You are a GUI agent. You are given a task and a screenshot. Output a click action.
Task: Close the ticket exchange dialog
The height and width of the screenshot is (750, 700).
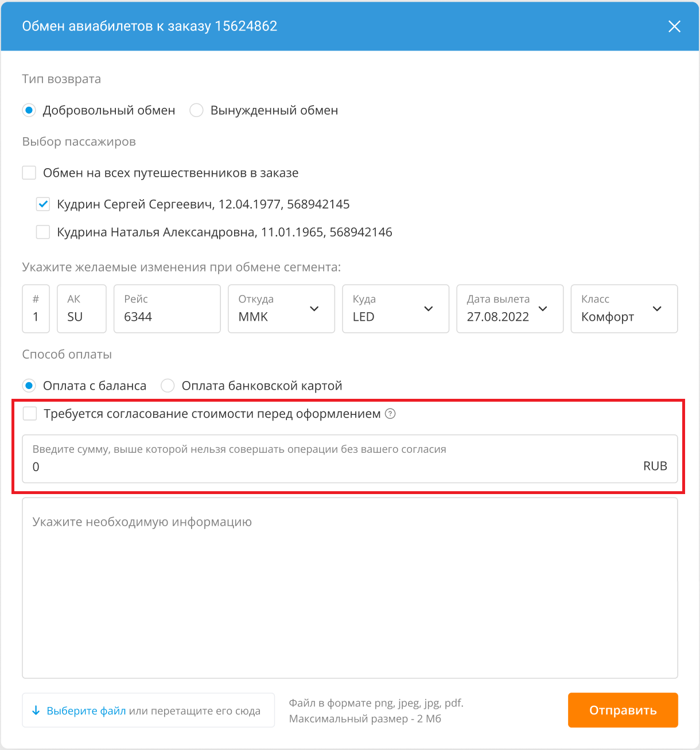674,26
